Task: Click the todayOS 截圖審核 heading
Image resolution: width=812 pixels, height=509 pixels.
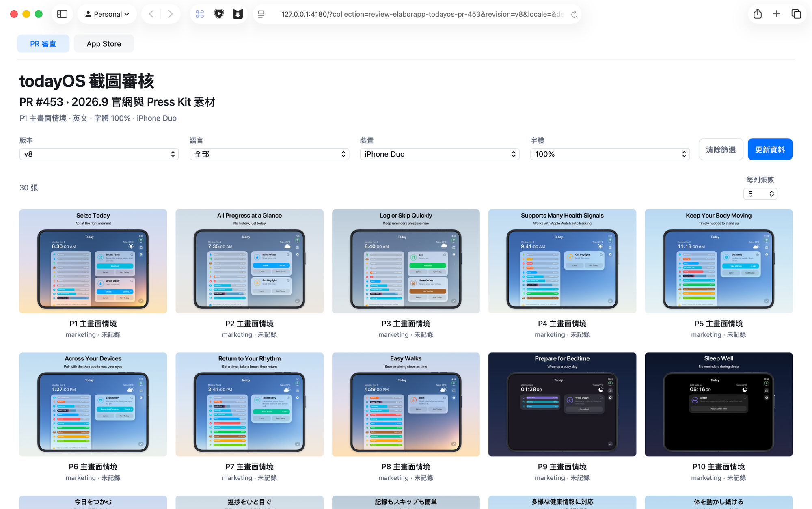Action: pyautogui.click(x=87, y=81)
